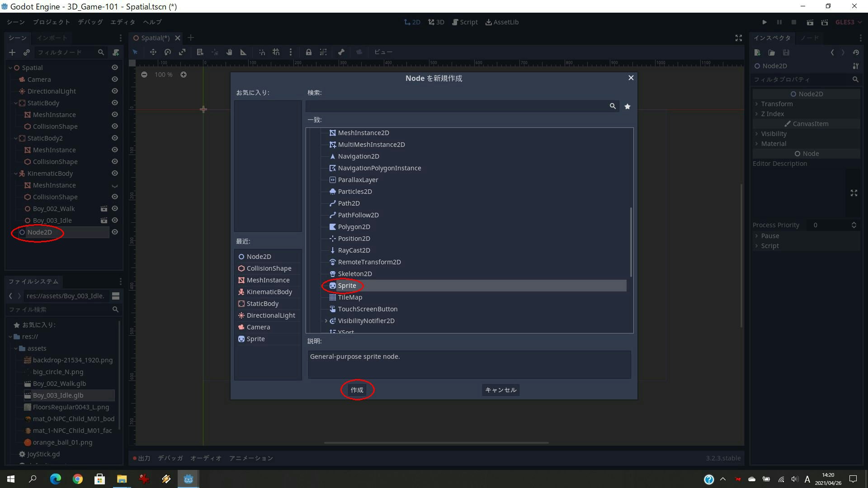
Task: Select the Move tool in the toolbar
Action: 153,52
